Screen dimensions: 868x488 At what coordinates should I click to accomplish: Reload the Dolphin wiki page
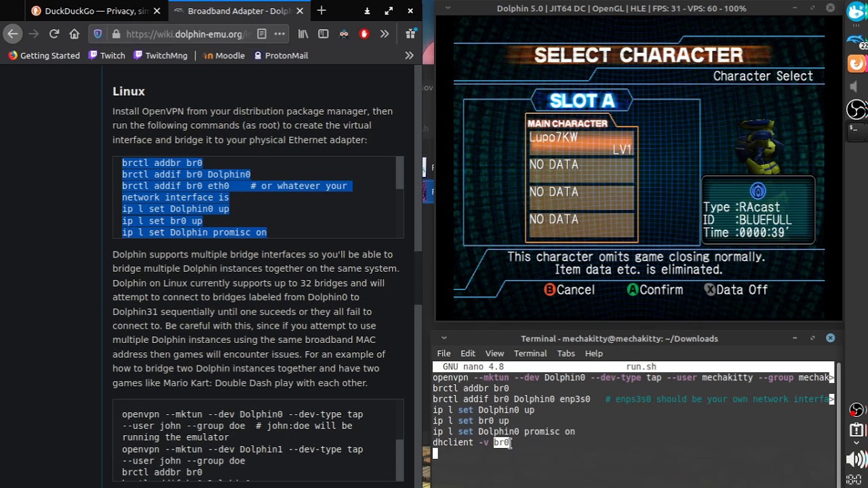click(54, 34)
